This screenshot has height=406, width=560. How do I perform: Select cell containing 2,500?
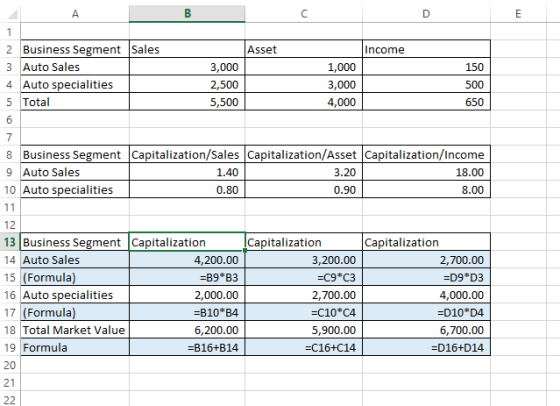187,84
